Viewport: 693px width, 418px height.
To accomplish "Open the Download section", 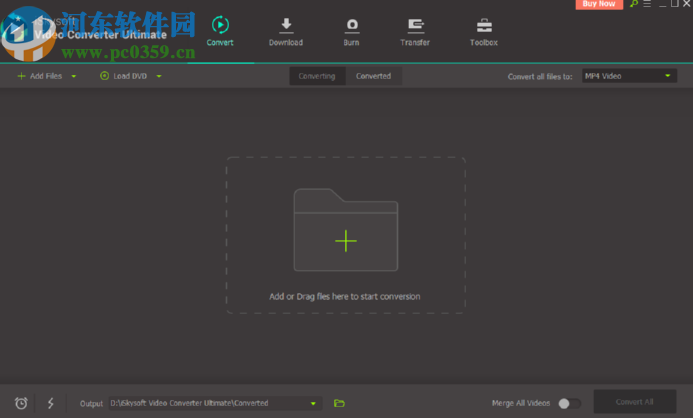I will click(x=286, y=31).
